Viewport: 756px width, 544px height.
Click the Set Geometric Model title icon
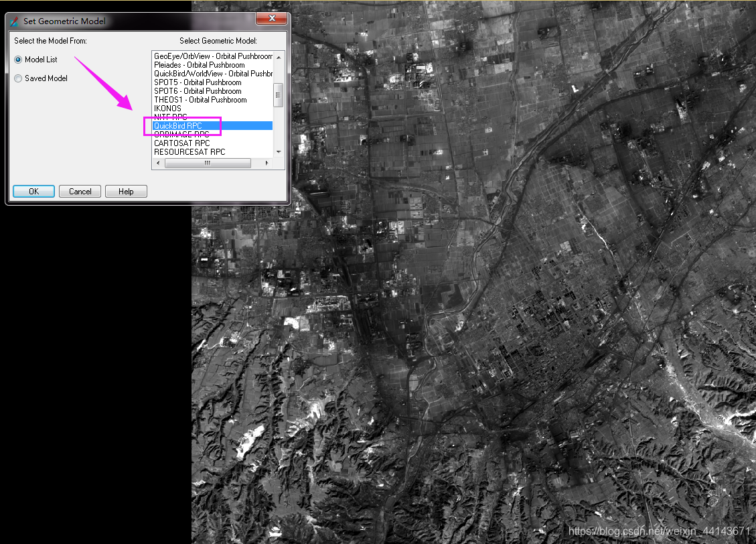point(15,21)
